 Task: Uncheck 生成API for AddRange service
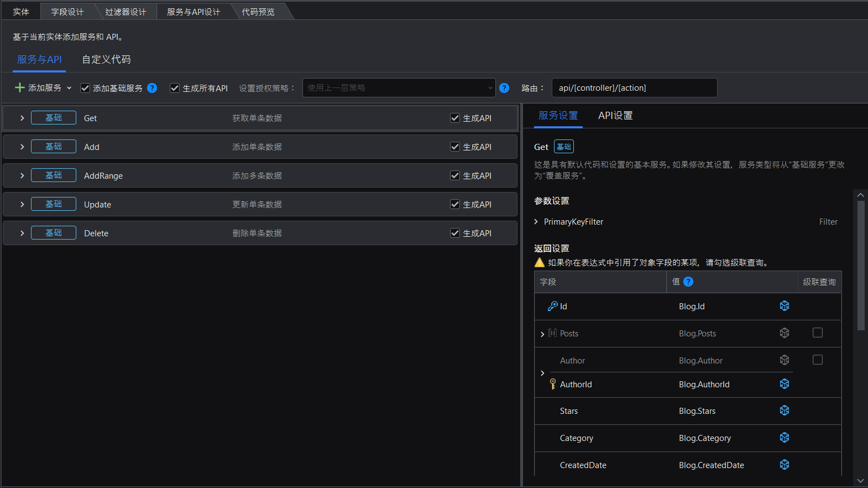click(x=455, y=175)
